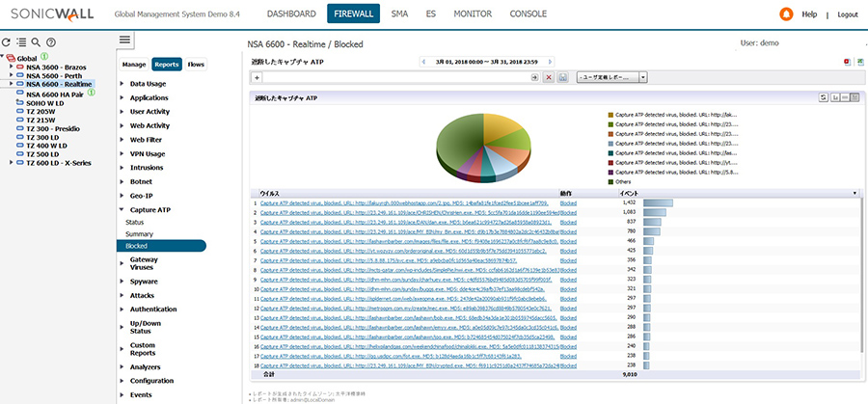Switch to chart-only view icon
The width and height of the screenshot is (868, 404).
pos(834,97)
